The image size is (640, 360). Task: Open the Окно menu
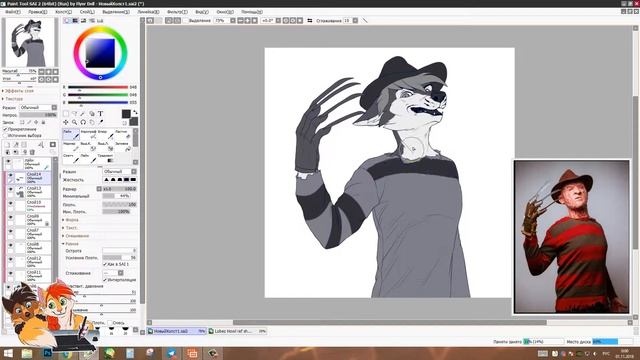(225, 12)
